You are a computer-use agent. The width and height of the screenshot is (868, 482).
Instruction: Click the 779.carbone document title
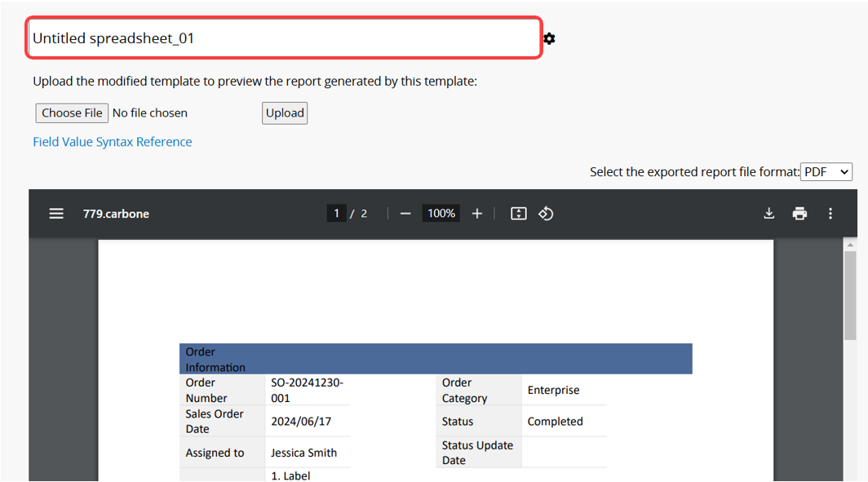pos(116,214)
